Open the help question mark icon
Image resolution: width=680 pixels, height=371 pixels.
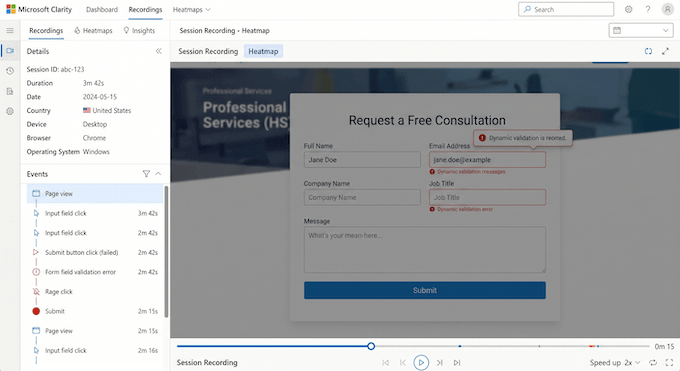point(647,9)
